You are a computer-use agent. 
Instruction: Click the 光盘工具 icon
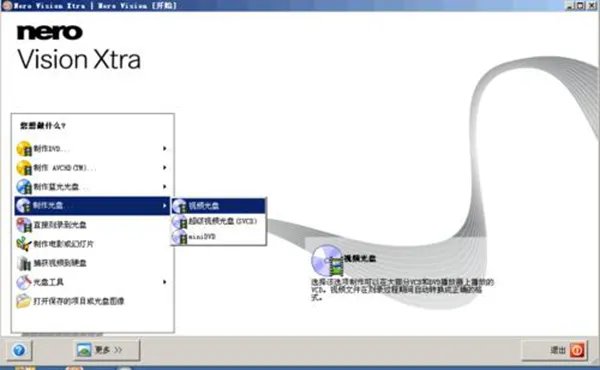point(24,282)
